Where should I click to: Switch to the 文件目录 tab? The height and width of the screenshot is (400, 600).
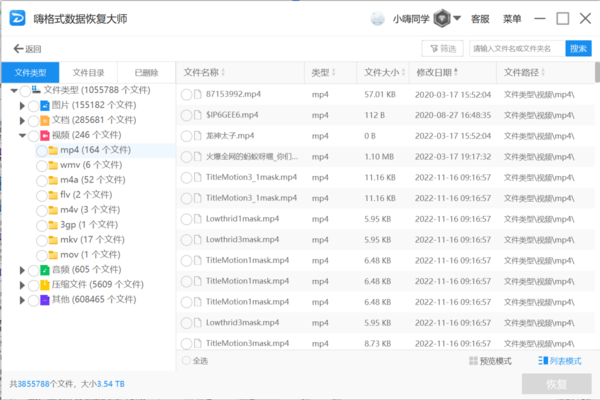click(x=88, y=73)
